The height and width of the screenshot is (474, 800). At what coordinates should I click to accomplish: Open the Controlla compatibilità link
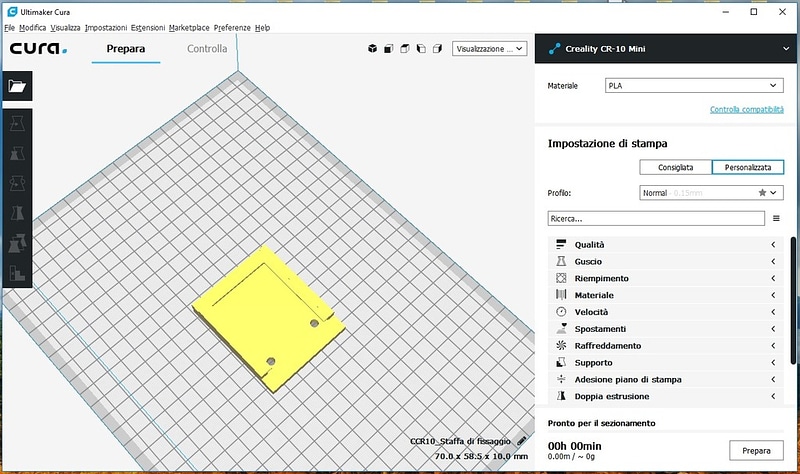pos(746,109)
